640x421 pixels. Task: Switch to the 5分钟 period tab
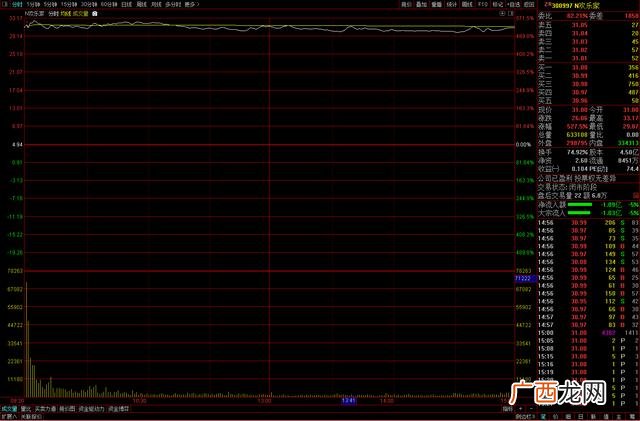point(50,4)
